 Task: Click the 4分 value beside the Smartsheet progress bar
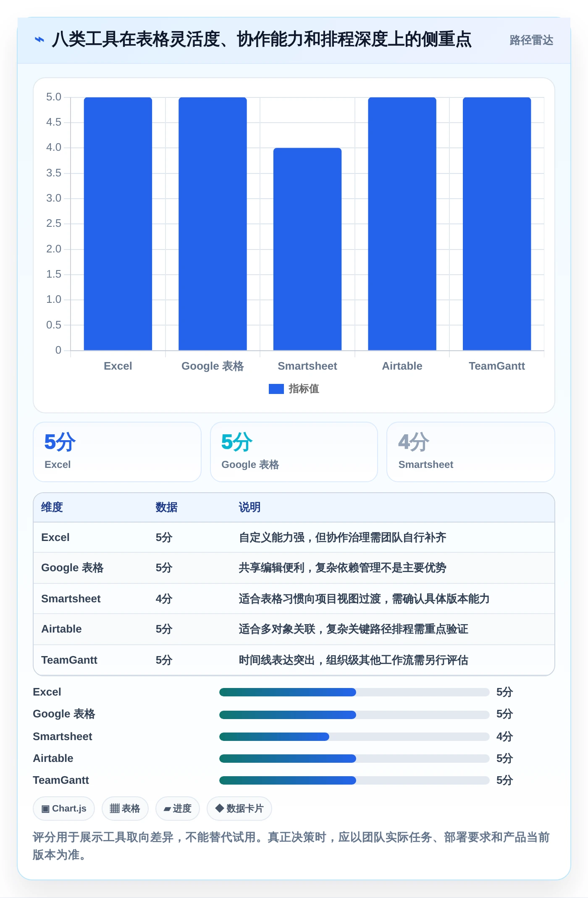[x=504, y=736]
